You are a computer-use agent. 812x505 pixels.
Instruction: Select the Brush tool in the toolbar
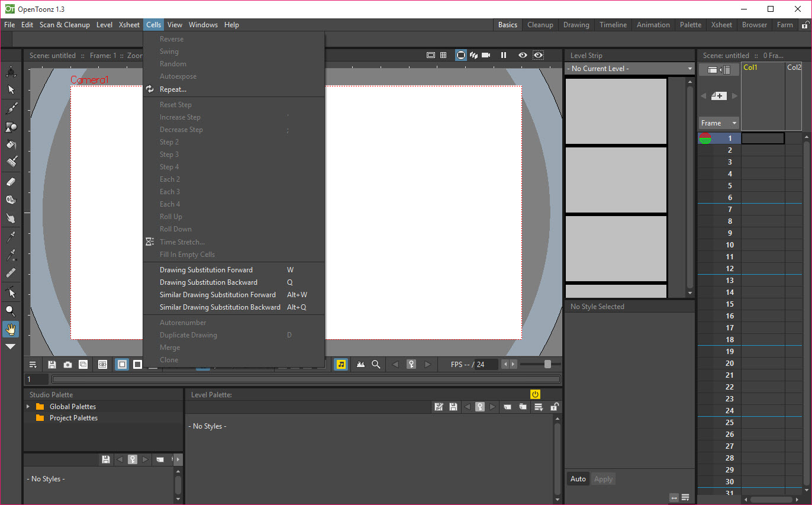pyautogui.click(x=11, y=108)
